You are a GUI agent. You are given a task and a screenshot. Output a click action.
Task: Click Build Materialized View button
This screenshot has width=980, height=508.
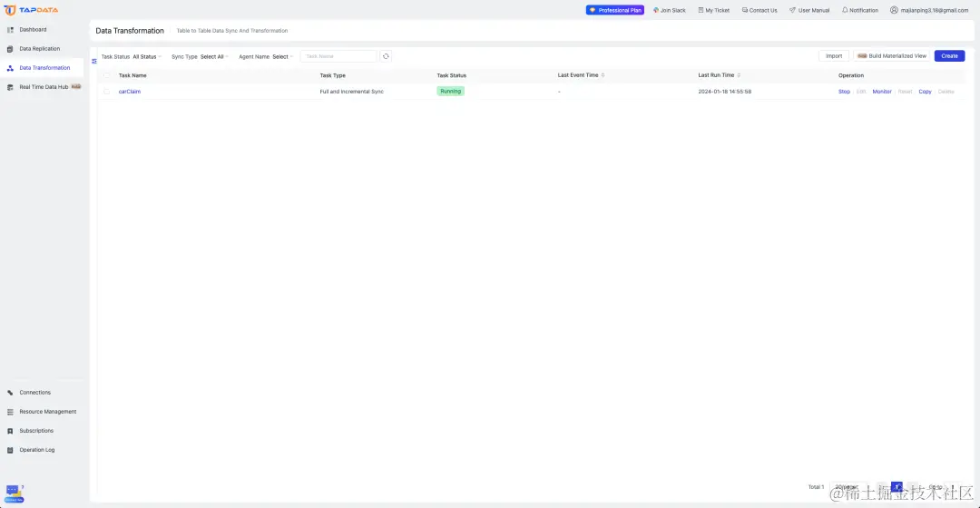coord(892,56)
